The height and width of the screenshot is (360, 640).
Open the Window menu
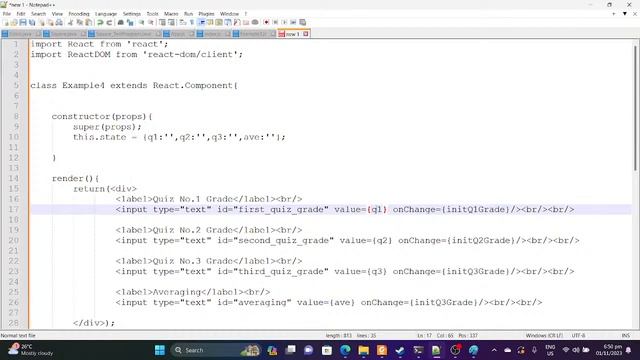click(x=229, y=14)
